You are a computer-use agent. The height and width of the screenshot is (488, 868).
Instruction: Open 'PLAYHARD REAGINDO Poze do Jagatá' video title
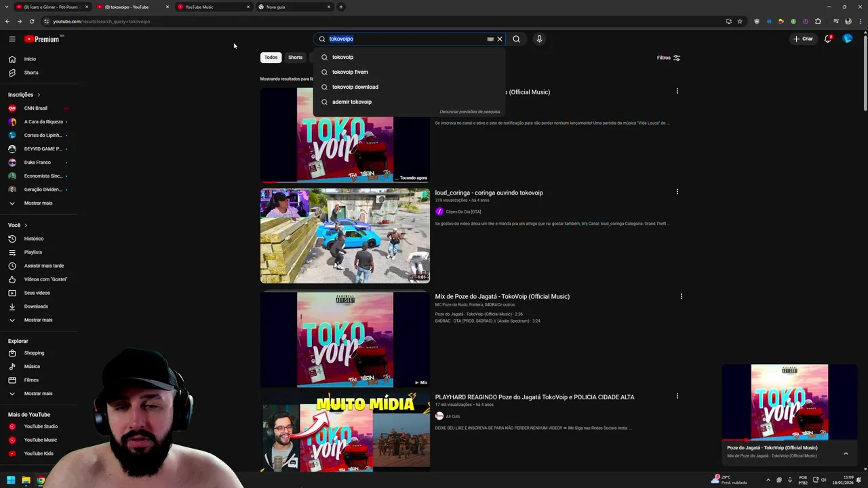click(x=534, y=397)
